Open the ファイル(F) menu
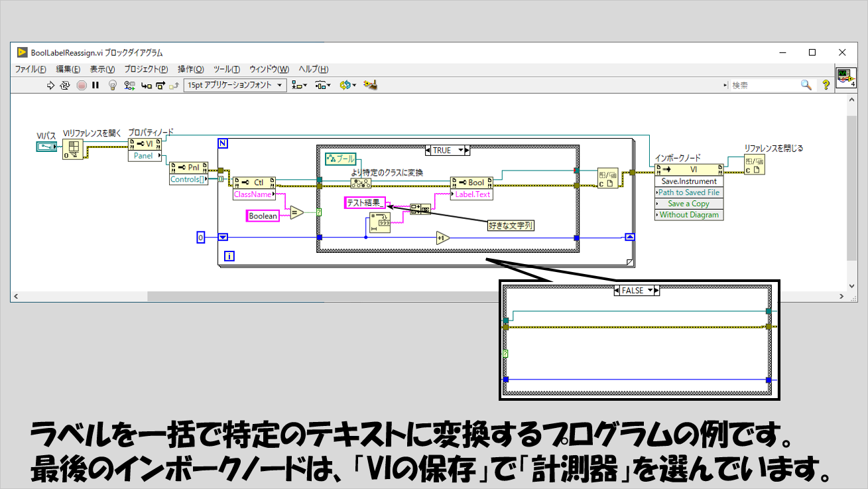Screen dimensions: 868x489 pos(31,69)
